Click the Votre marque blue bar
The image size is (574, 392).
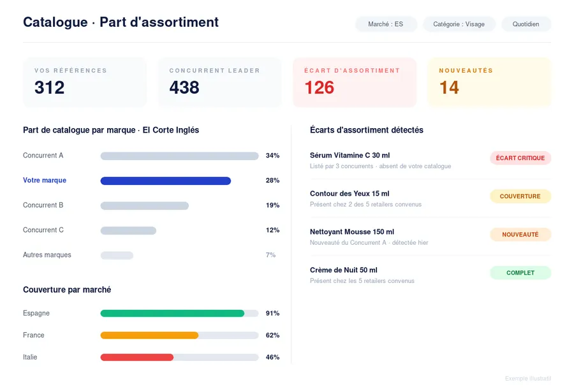coord(165,181)
